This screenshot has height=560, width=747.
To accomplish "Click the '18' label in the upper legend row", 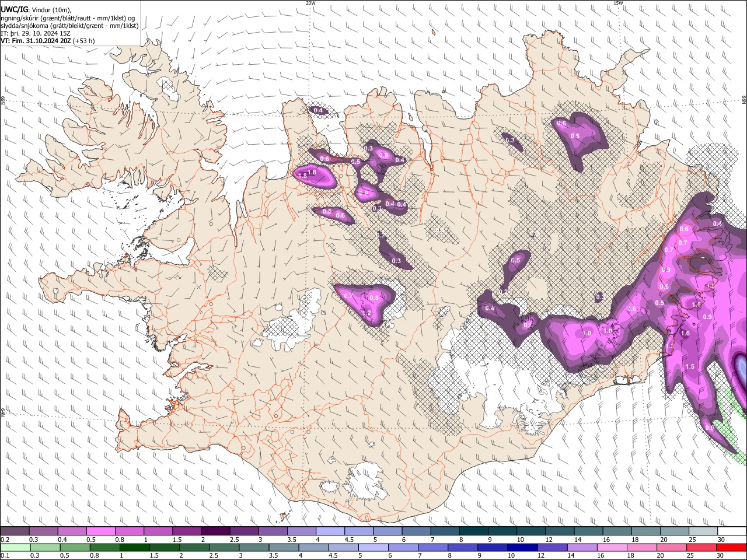I will click(635, 540).
